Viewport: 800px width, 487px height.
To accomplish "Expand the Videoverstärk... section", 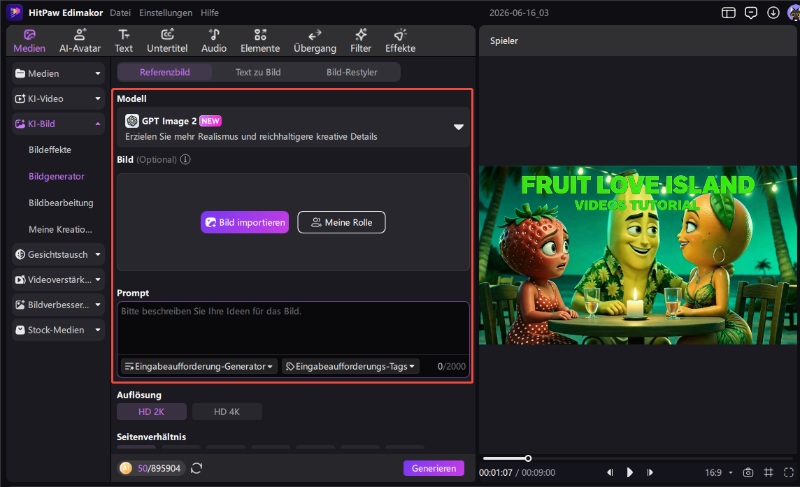I will coord(58,279).
